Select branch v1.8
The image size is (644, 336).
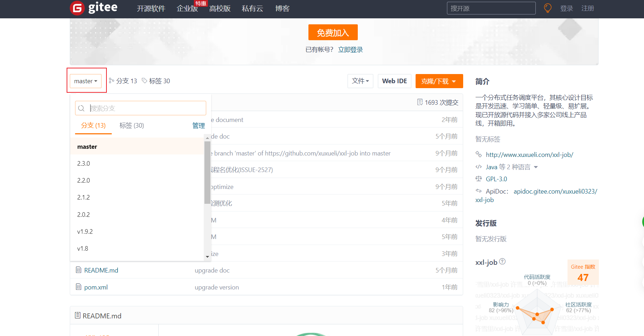click(x=137, y=249)
